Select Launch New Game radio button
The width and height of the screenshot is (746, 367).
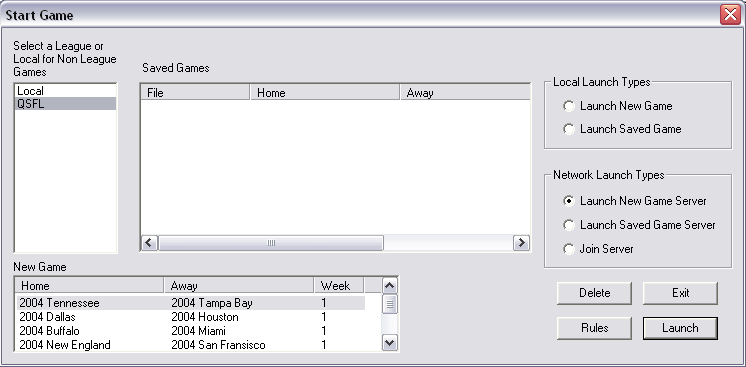569,106
